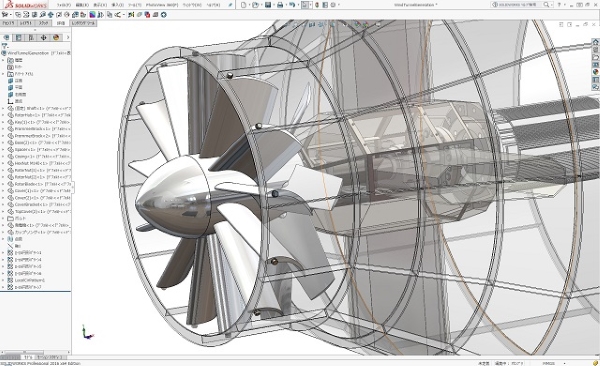Click the Save icon in the top toolbar
Image resolution: width=600 pixels, height=366 pixels.
pos(268,5)
